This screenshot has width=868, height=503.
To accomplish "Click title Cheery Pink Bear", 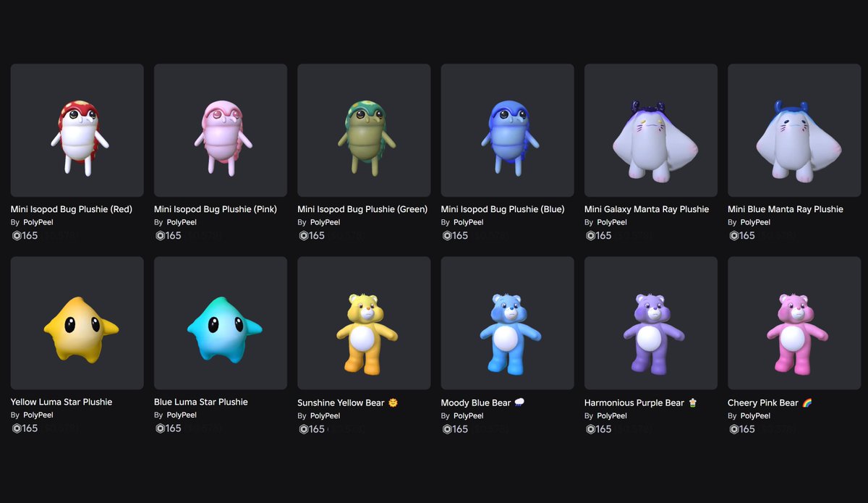I will (x=770, y=402).
